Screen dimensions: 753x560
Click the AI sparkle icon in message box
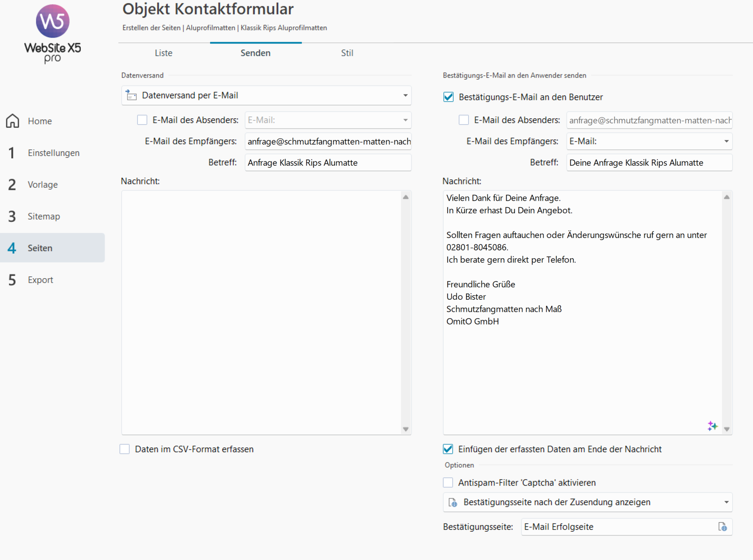712,426
